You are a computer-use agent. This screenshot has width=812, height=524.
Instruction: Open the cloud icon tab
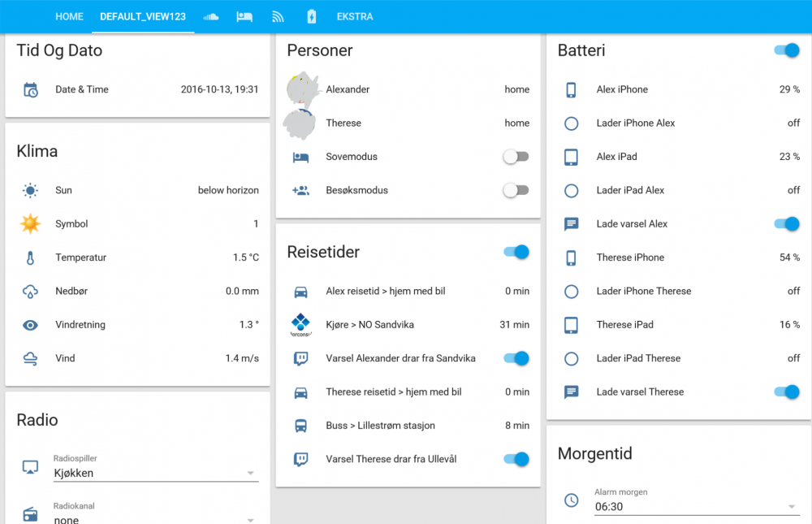pos(211,16)
